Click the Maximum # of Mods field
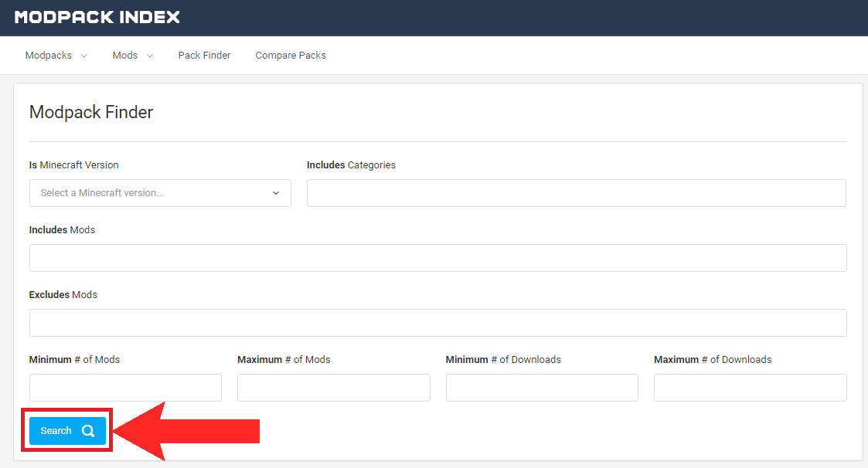868x468 pixels. tap(333, 388)
